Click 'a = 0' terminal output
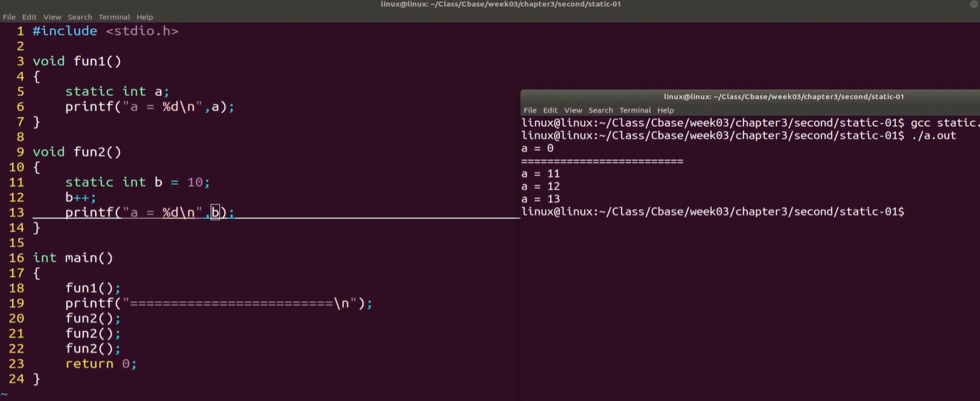This screenshot has width=980, height=401. (538, 148)
